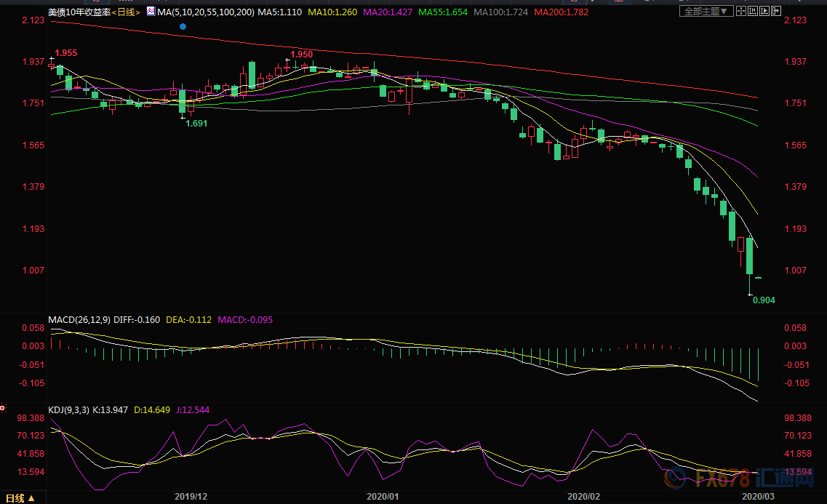827x504 pixels.
Task: Click the D:14.649 reading
Action: [152, 410]
